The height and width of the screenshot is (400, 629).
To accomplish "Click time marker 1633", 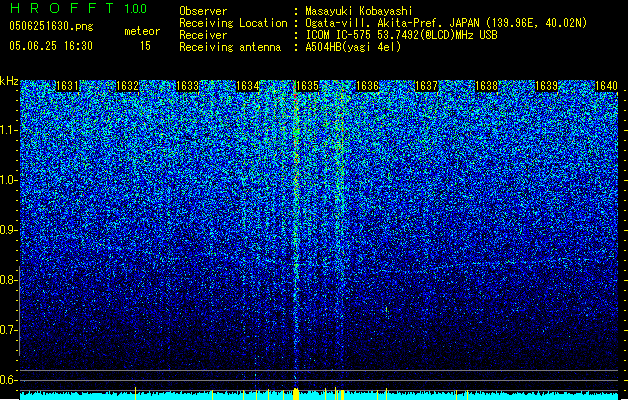I will coord(187,86).
